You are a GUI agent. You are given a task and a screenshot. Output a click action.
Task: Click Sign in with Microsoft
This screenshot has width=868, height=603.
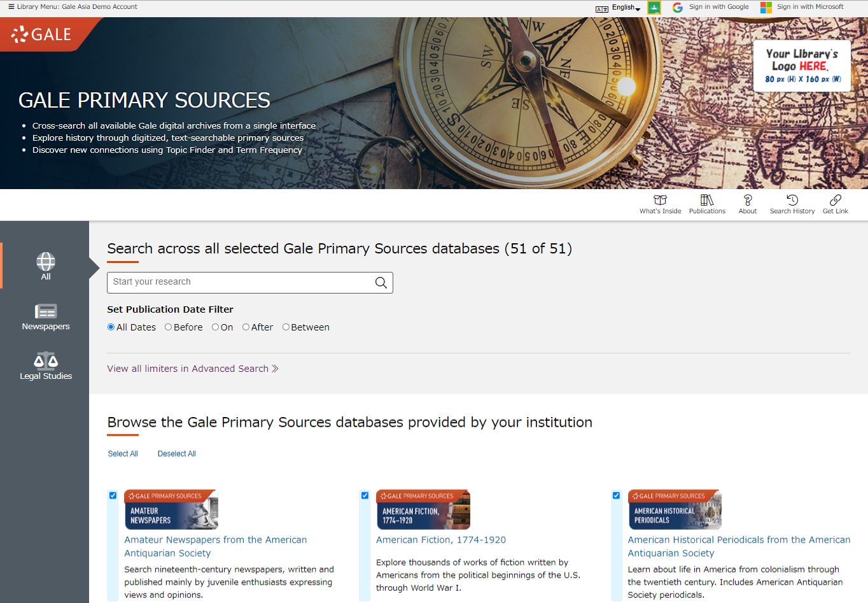(810, 7)
